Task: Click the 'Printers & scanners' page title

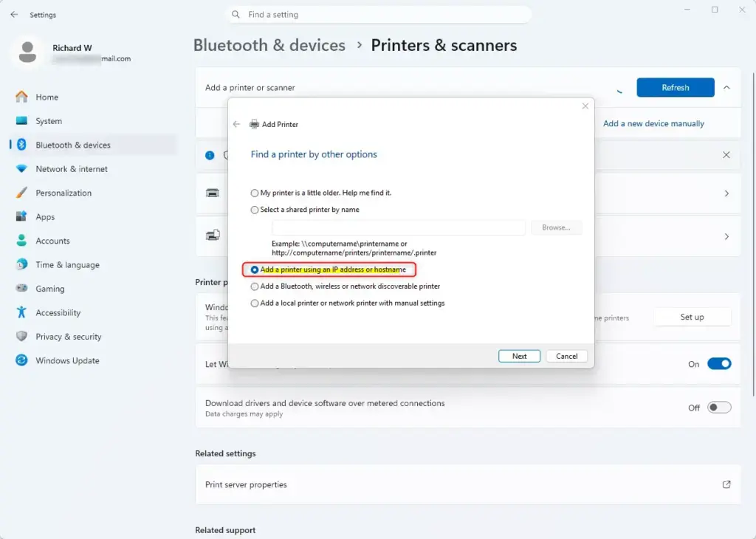Action: [444, 45]
